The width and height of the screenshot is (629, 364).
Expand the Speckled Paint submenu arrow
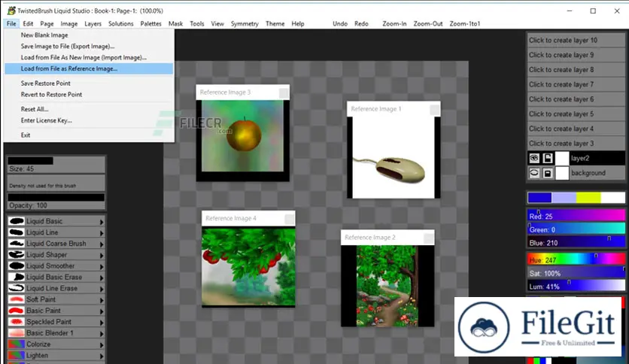(x=102, y=323)
